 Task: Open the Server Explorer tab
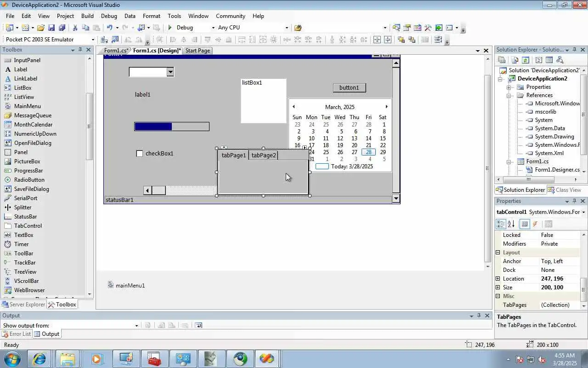click(23, 305)
